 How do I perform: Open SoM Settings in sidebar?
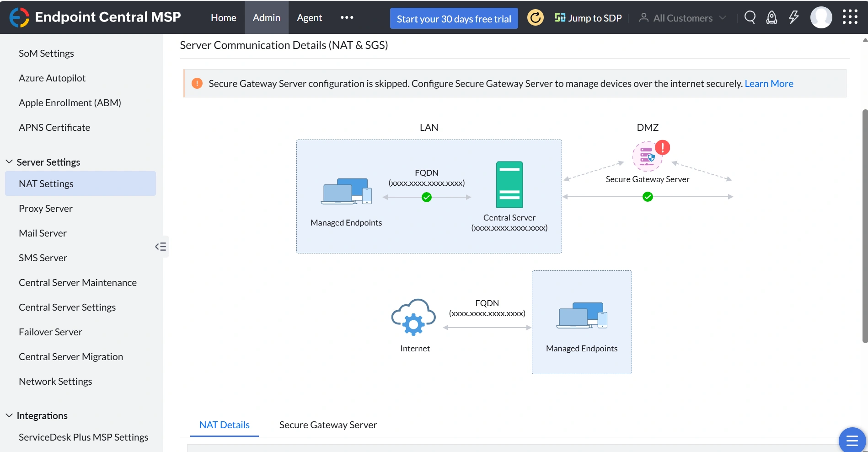pos(46,54)
